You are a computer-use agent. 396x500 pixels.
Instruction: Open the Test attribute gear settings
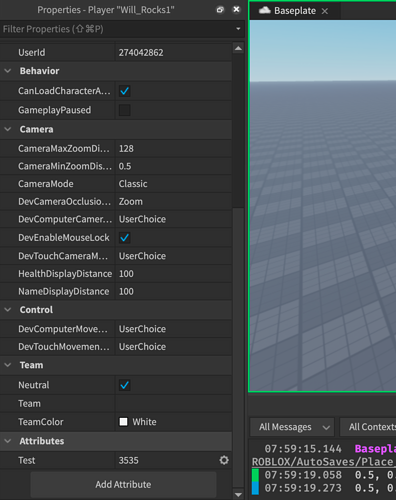(224, 460)
